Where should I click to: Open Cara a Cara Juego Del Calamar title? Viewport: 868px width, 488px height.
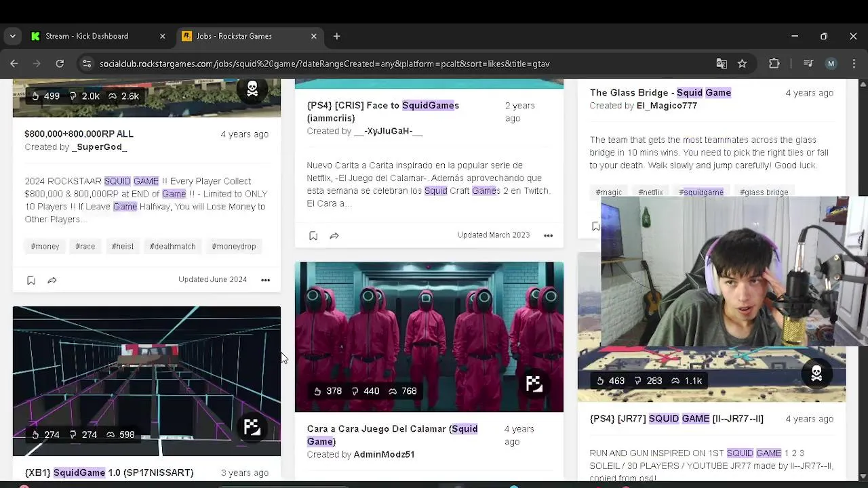coord(392,435)
